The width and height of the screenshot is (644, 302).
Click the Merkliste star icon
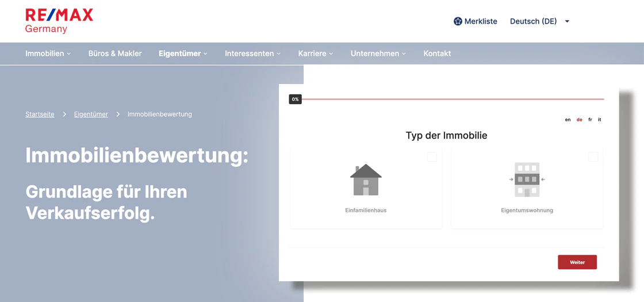[458, 21]
